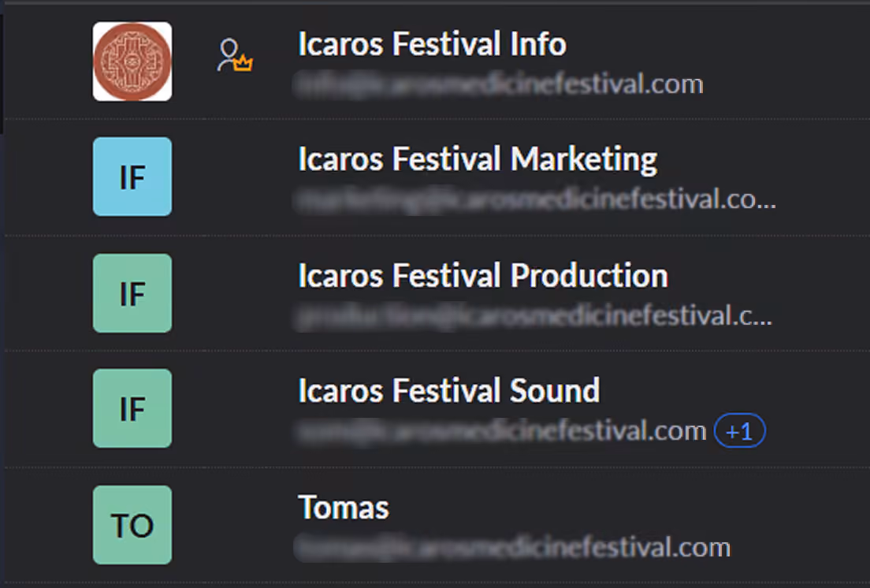Click the Icaros Festival Info logo avatar

tap(132, 61)
